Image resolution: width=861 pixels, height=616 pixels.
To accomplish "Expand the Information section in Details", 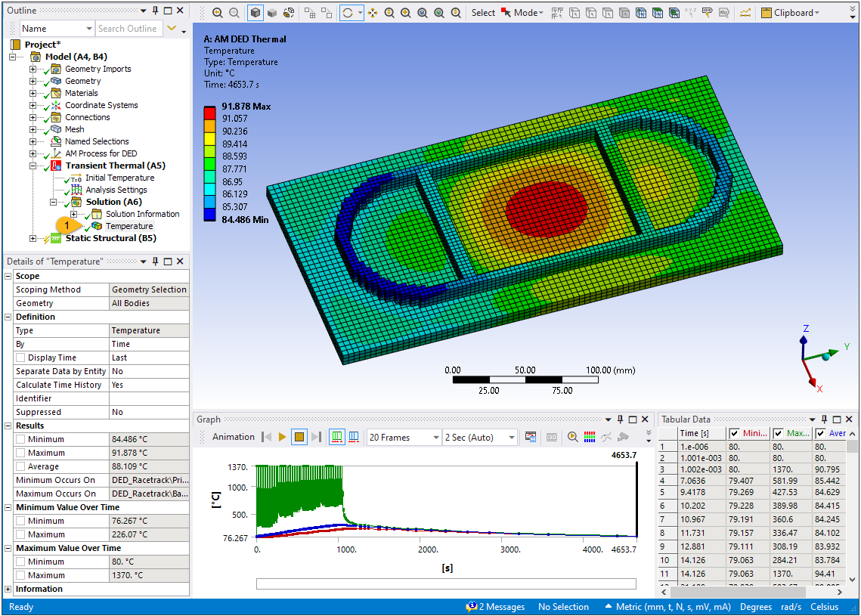I will pos(8,589).
